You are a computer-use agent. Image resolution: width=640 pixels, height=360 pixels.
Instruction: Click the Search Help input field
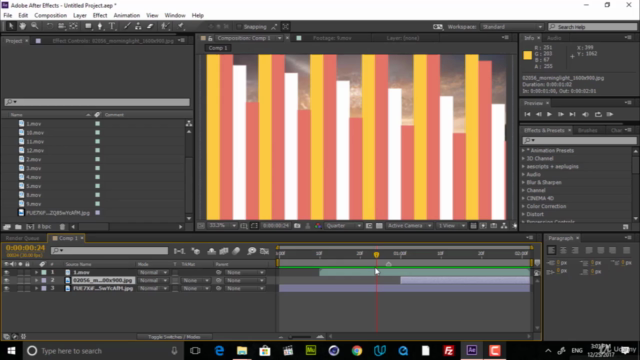pyautogui.click(x=592, y=27)
